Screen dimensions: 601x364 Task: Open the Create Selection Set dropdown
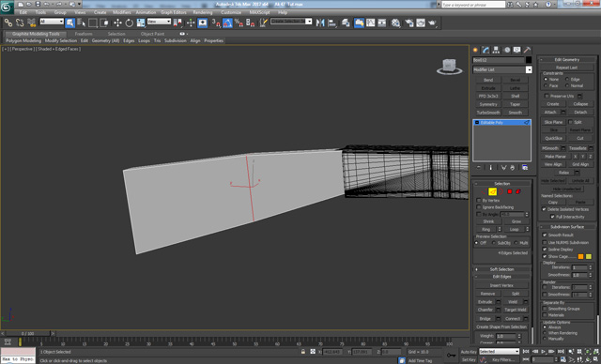(x=291, y=22)
